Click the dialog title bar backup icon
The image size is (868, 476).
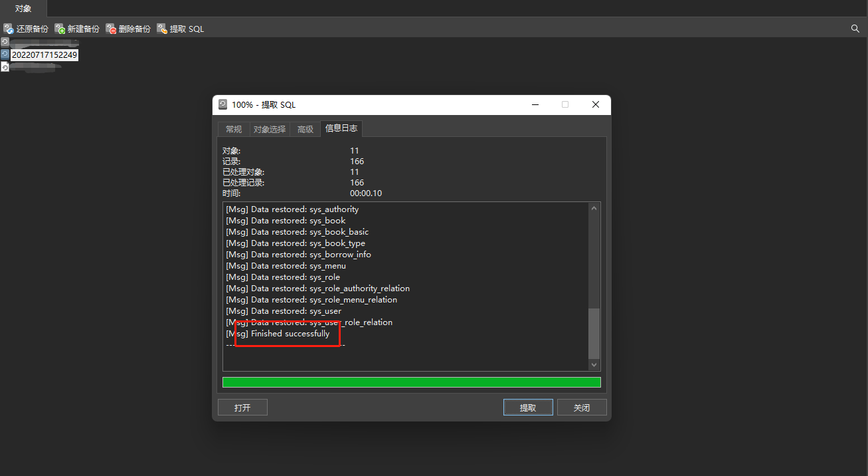222,104
